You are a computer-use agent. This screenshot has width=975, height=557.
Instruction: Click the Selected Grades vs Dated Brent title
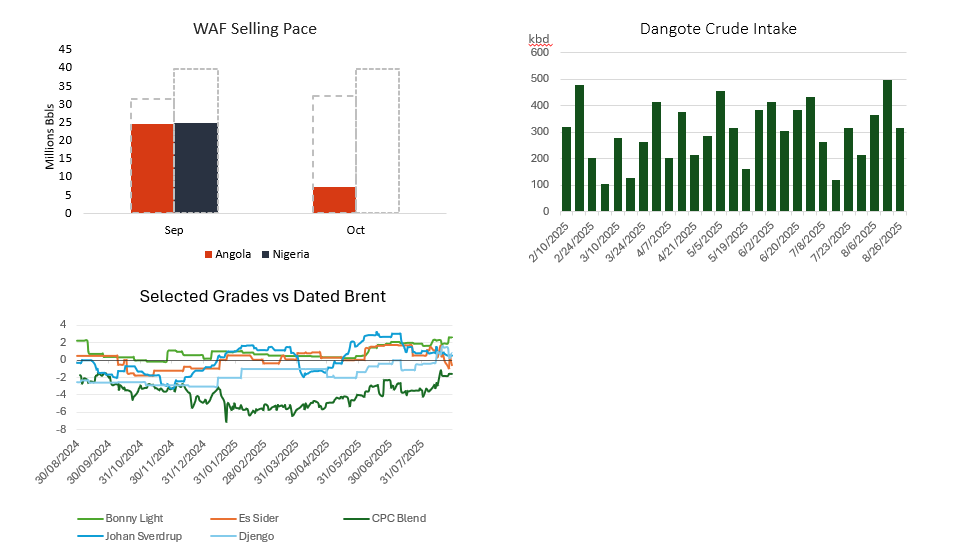(x=262, y=296)
